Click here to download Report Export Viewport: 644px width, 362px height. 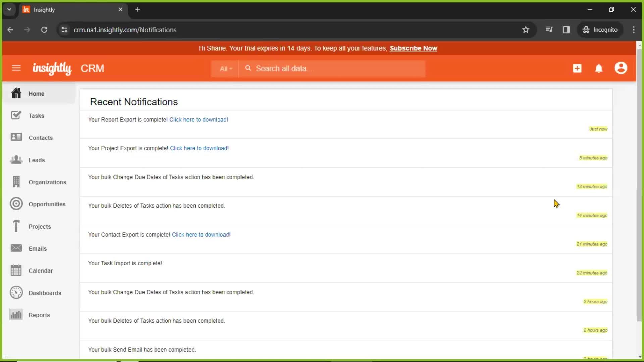[x=199, y=119]
